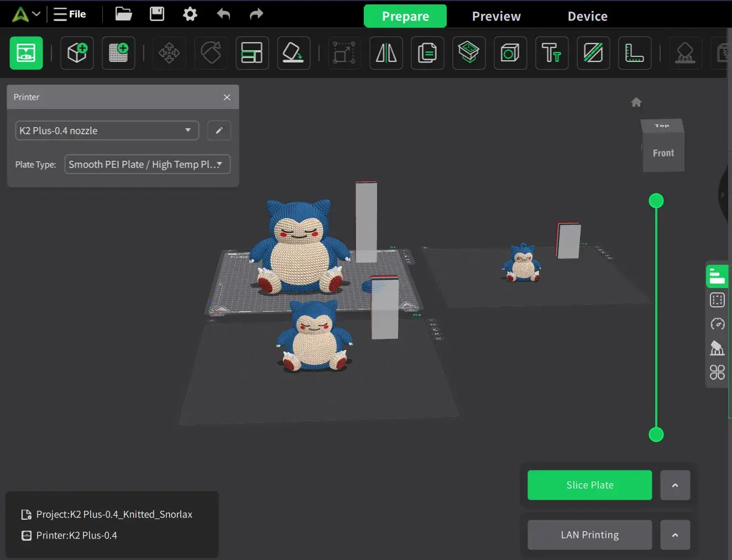Screen dimensions: 732x560
Task: Select the Snorlax model on front plate
Action: pos(314,336)
